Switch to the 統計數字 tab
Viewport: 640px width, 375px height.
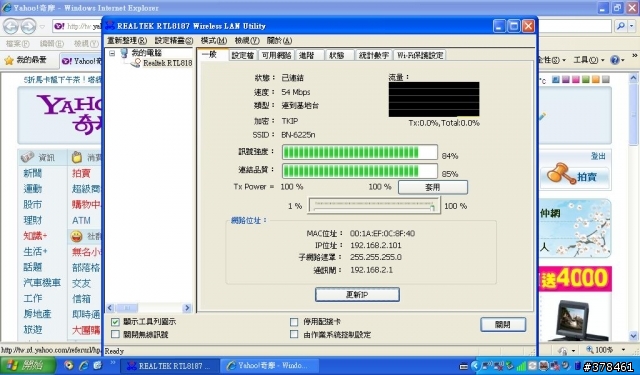tap(373, 55)
